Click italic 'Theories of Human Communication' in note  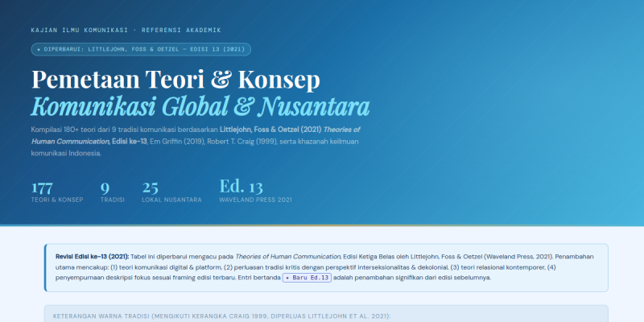click(287, 257)
